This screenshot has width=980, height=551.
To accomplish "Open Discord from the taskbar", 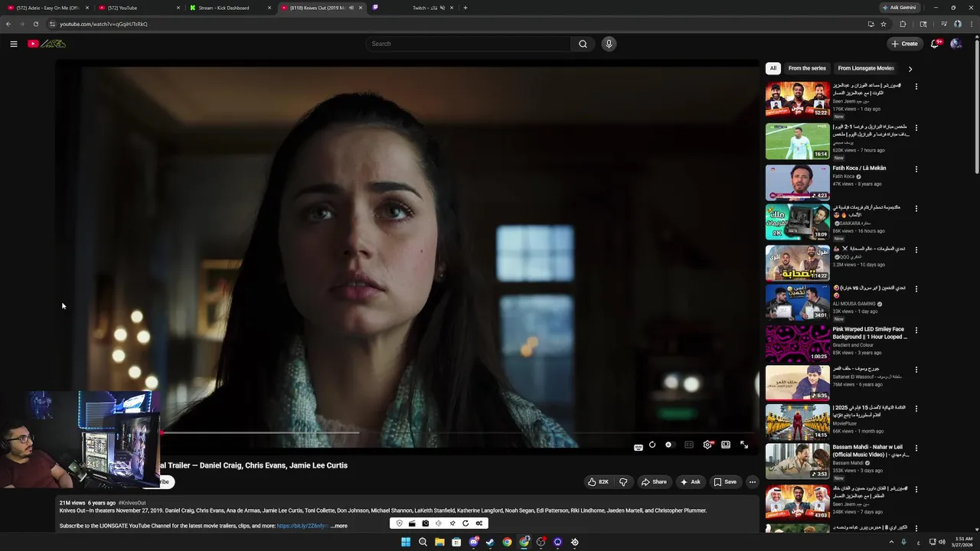I will [473, 542].
